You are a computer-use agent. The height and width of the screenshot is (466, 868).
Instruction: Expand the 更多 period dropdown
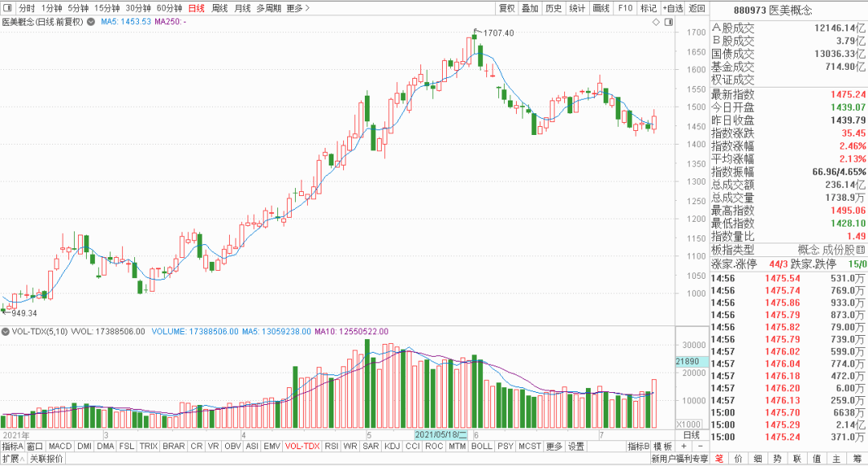(297, 8)
